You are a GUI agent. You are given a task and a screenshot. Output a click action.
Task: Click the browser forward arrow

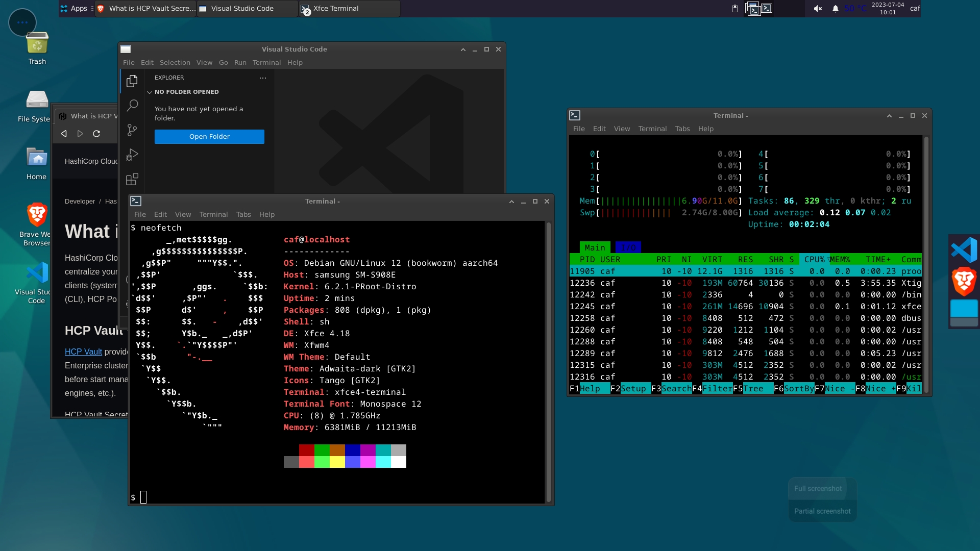pyautogui.click(x=80, y=134)
